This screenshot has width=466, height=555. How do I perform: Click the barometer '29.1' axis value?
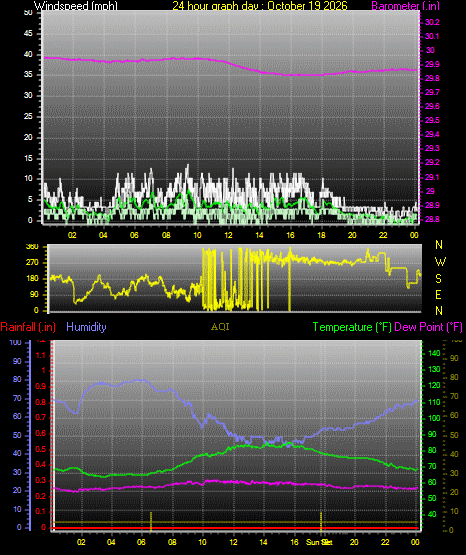(x=432, y=177)
